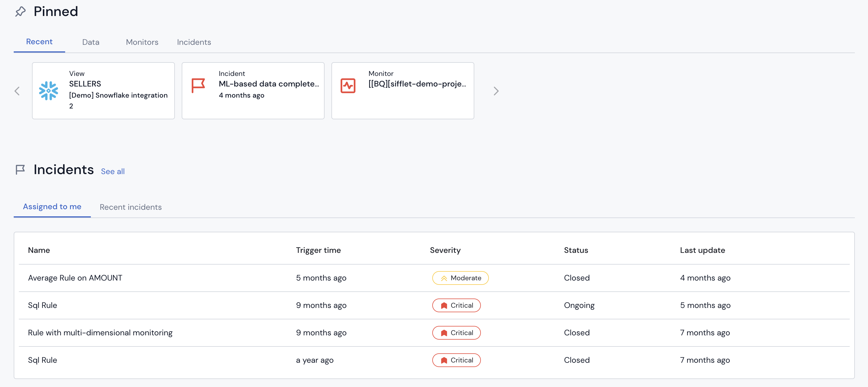Open the Sql Rule triggered a year ago
868x387 pixels.
point(43,360)
